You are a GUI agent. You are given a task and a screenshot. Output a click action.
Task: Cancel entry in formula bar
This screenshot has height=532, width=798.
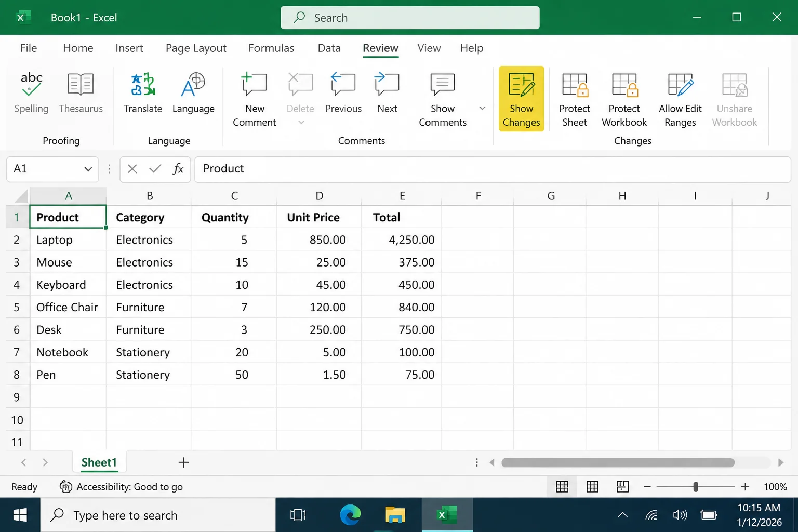pos(132,169)
